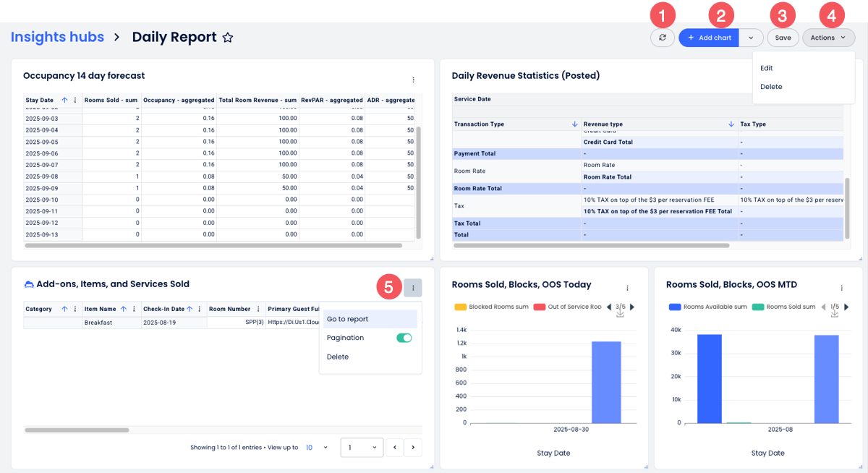This screenshot has width=868, height=473.
Task: Open options menu for Rooms Sold, Blocks, OOS MTD
Action: tap(841, 288)
